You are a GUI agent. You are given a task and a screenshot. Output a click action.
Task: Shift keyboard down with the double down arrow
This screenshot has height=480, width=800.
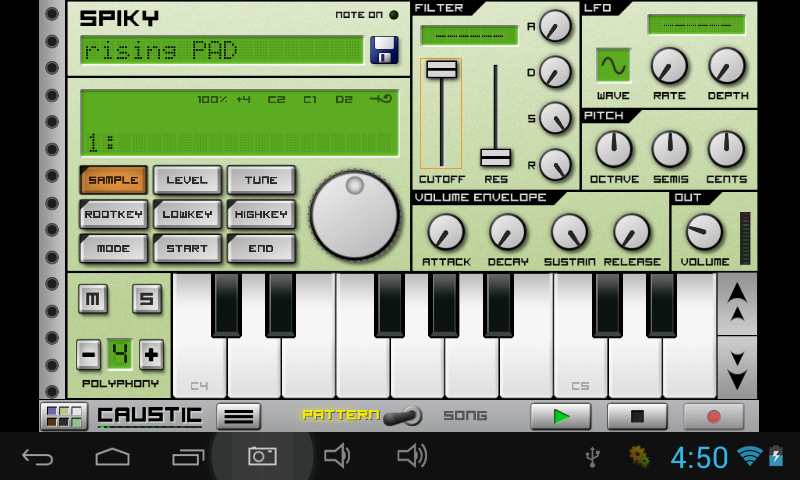[x=737, y=367]
